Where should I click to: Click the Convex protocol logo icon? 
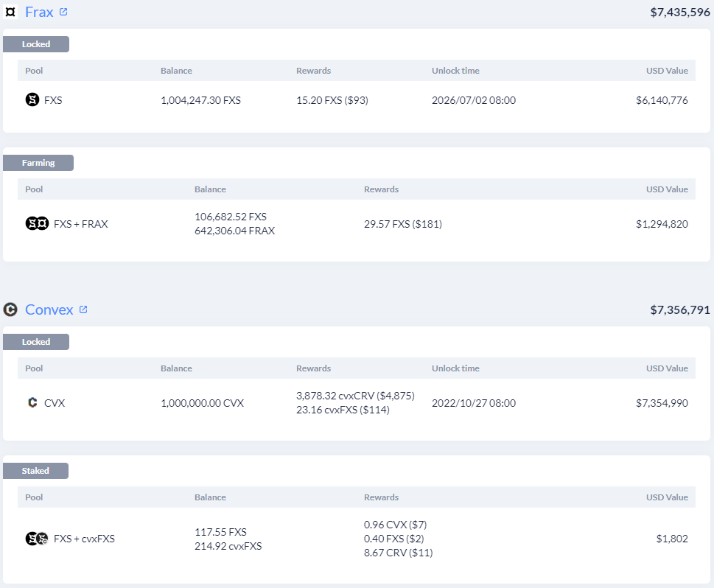coord(10,309)
